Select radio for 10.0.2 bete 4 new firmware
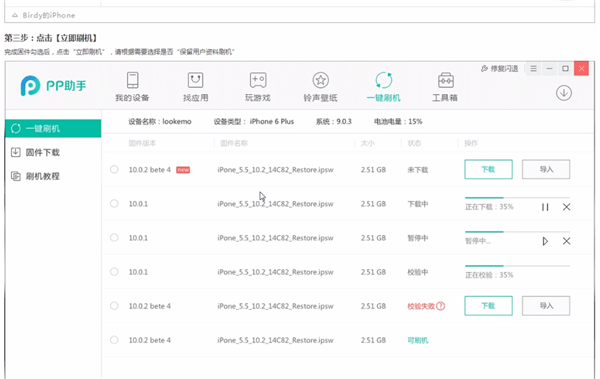The image size is (600, 379). tap(114, 169)
